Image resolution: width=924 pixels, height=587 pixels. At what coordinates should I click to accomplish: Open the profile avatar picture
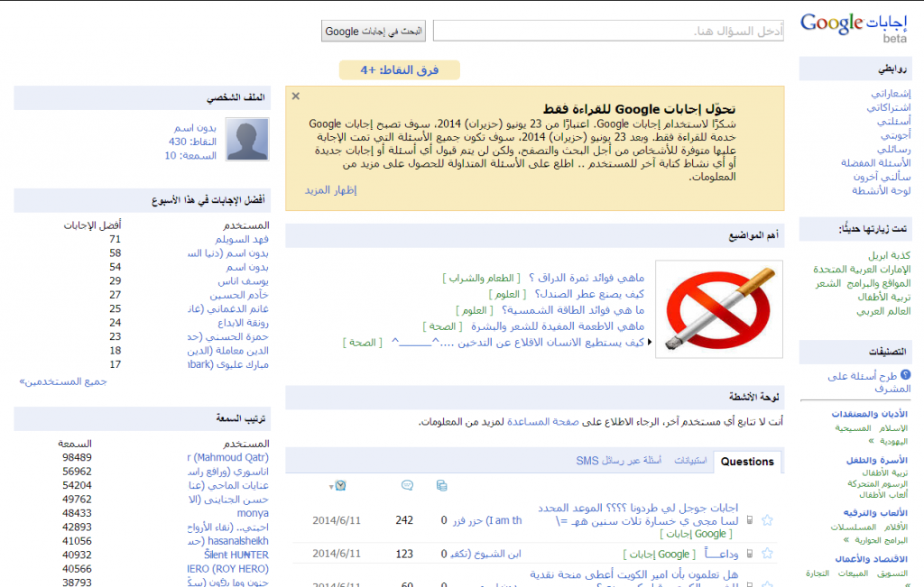(x=247, y=139)
